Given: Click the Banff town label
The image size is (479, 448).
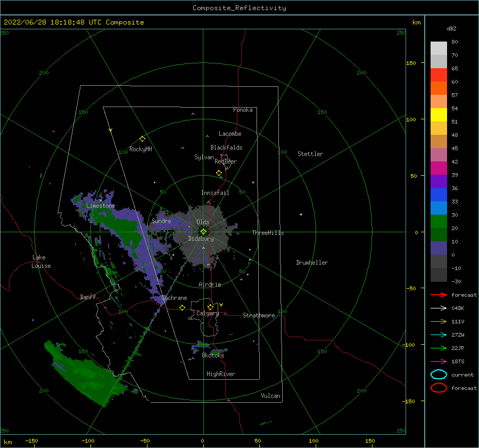Looking at the screenshot, I should [88, 297].
